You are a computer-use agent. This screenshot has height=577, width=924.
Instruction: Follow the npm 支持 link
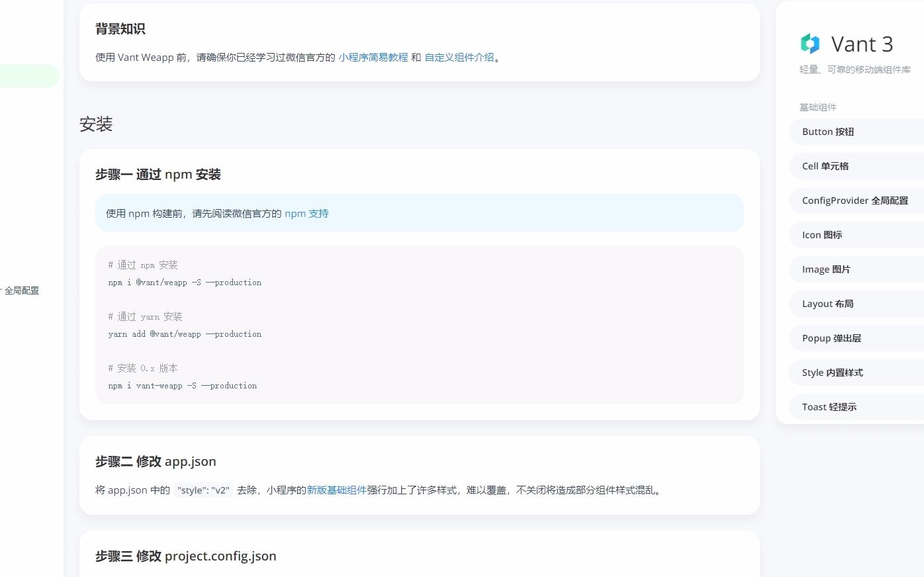[306, 214]
